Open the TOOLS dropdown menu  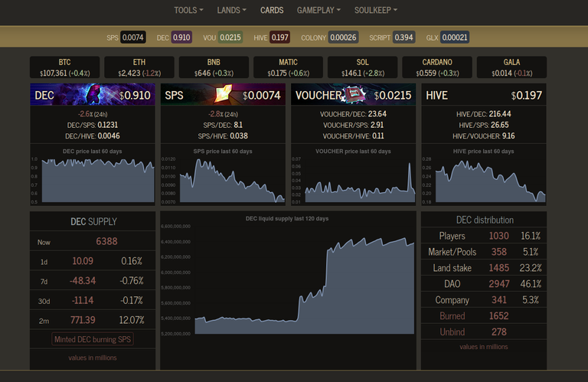(x=188, y=10)
